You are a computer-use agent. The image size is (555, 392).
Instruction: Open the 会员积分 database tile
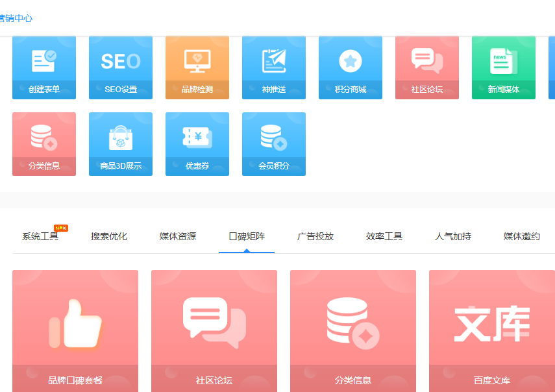coord(274,144)
